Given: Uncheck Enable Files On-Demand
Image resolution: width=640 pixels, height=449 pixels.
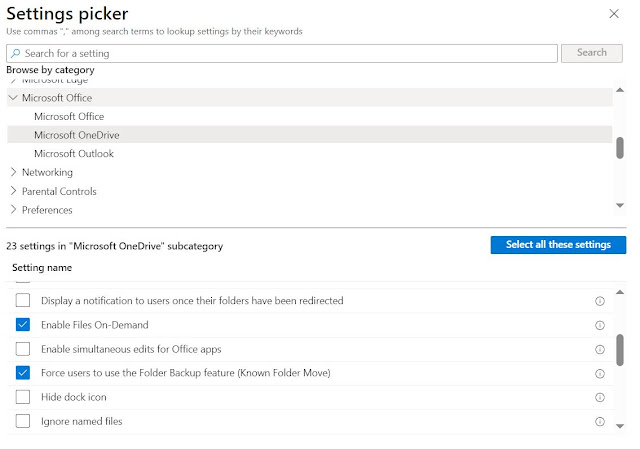Looking at the screenshot, I should (23, 325).
